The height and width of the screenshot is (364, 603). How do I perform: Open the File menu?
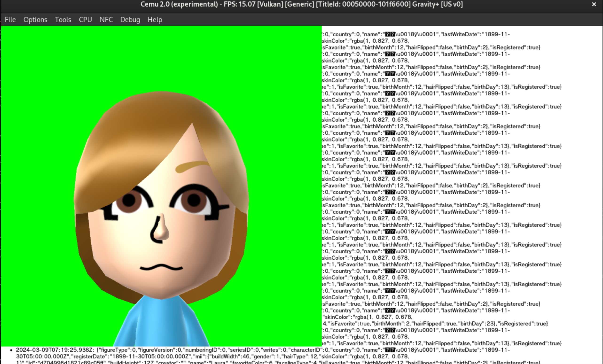tap(10, 19)
